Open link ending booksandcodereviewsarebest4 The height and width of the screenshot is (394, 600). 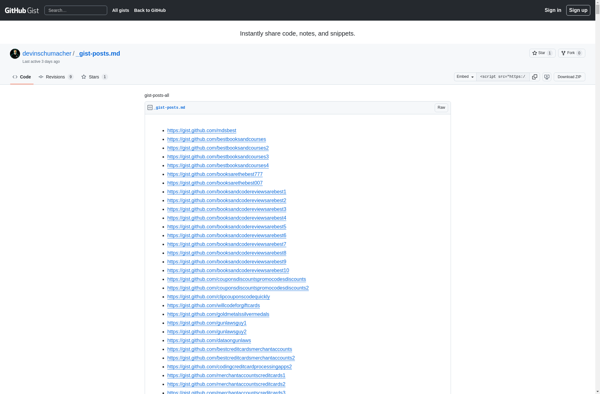point(227,218)
